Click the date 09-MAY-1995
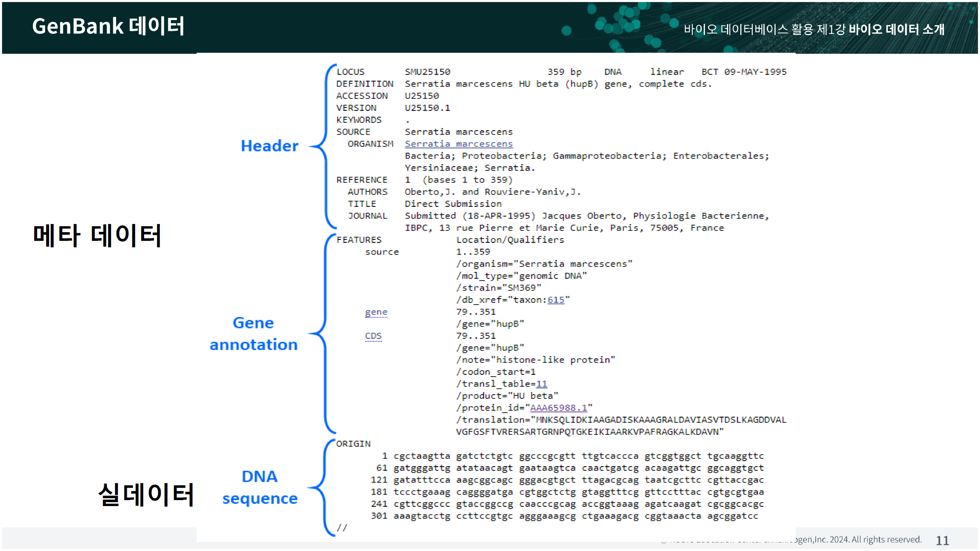980x551 pixels. point(755,72)
